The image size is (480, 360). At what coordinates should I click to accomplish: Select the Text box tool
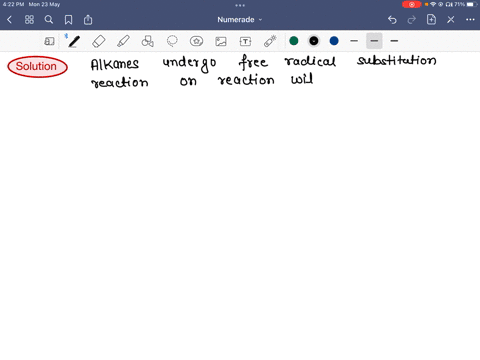click(245, 41)
